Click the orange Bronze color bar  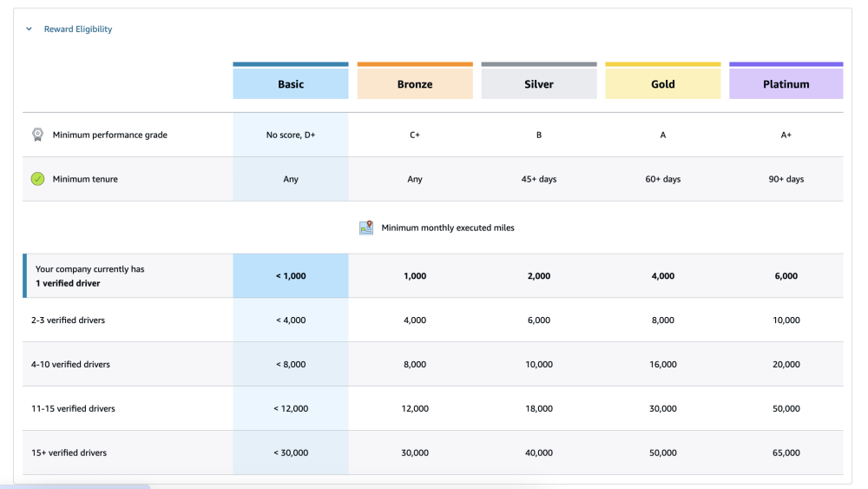[415, 64]
